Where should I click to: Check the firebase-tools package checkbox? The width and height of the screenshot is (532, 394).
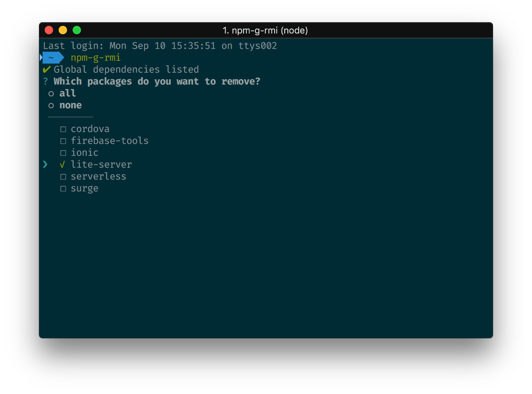point(63,141)
